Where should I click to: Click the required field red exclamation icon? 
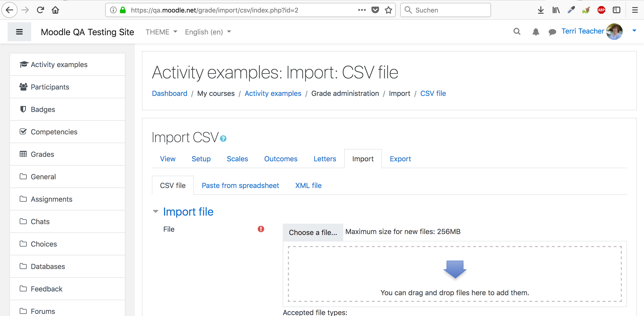(x=261, y=229)
